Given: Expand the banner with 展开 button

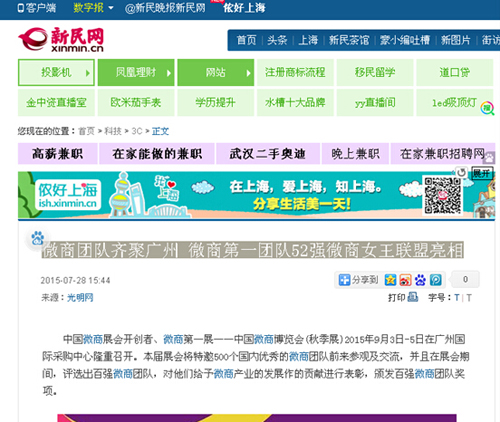Looking at the screenshot, I should click(x=481, y=173).
